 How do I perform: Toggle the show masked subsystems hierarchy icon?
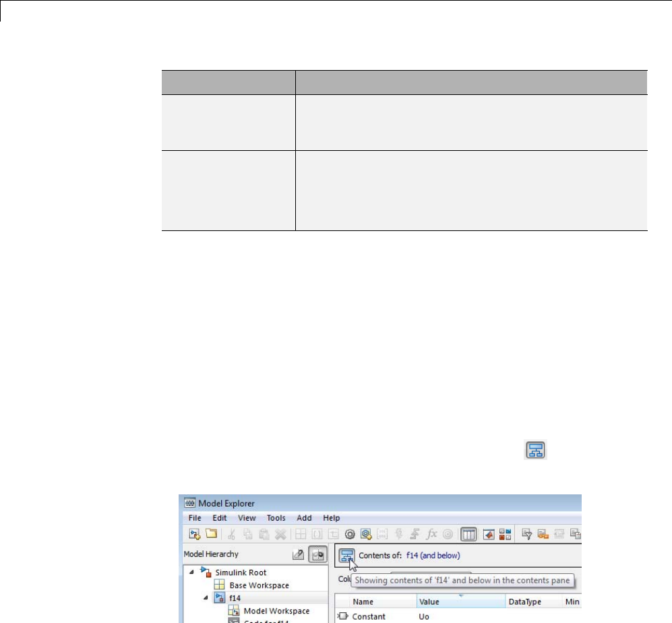[x=318, y=554]
